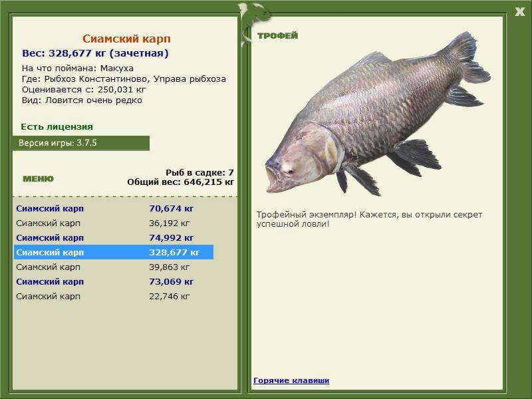Open the МЕНЮ button

(x=38, y=179)
